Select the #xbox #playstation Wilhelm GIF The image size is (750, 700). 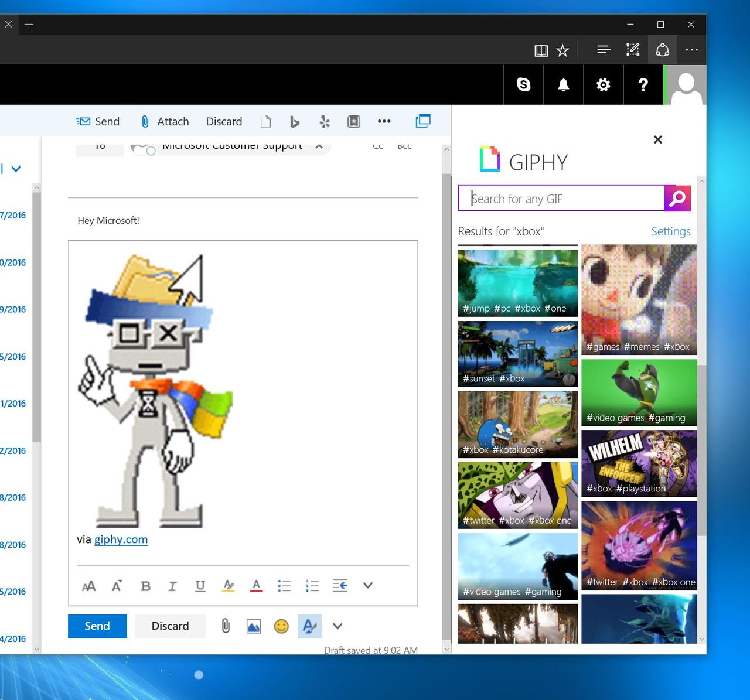click(639, 463)
